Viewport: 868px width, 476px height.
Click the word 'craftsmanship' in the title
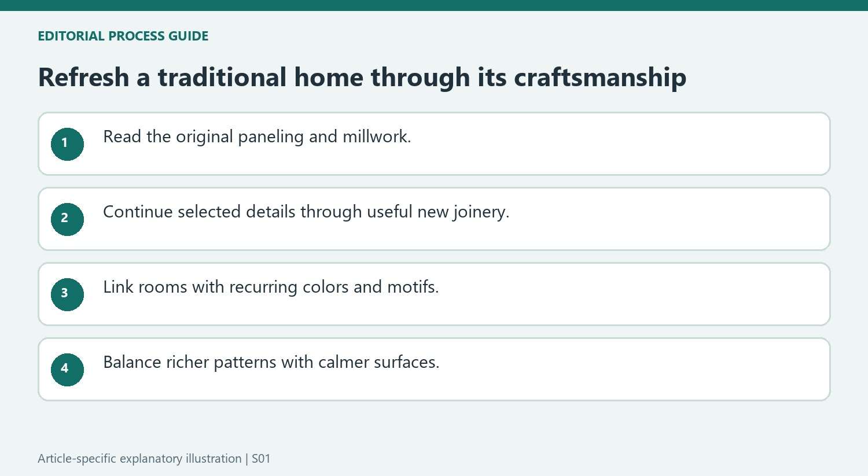click(600, 78)
